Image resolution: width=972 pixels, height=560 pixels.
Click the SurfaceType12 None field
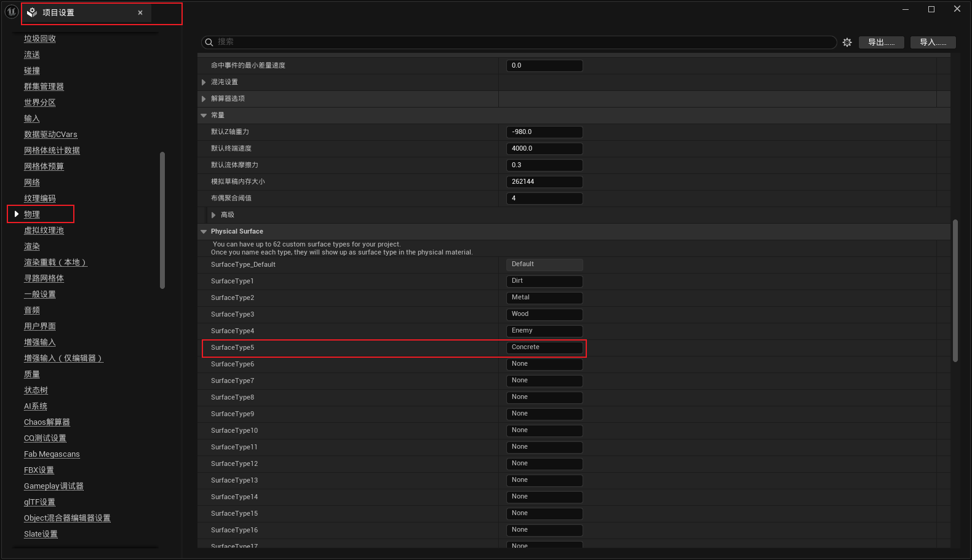(544, 463)
